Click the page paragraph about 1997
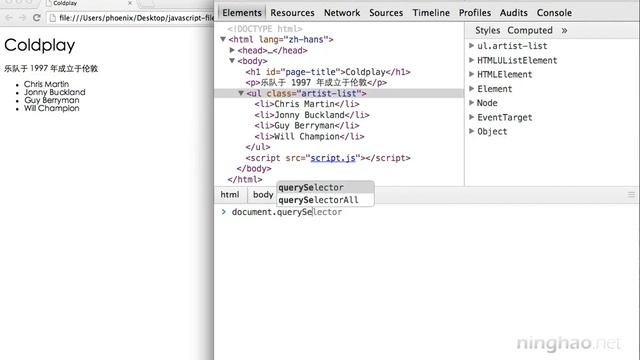Image resolution: width=640 pixels, height=360 pixels. 51,68
